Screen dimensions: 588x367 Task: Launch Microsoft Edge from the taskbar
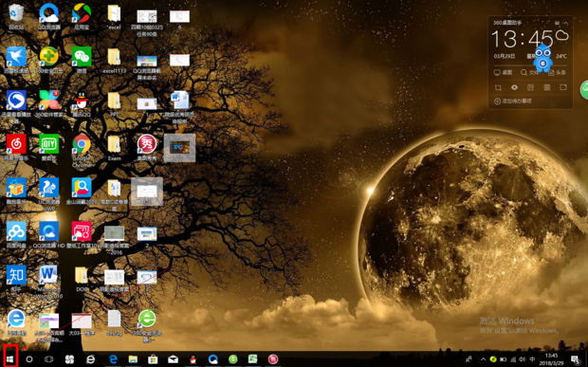pyautogui.click(x=113, y=359)
